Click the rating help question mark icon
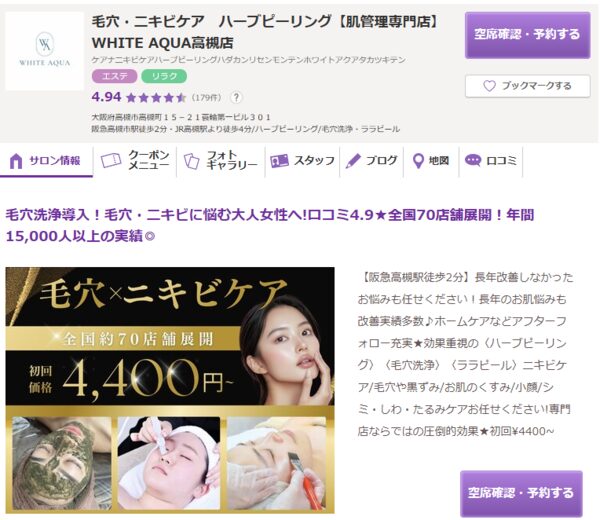Viewport: 600px width, 520px height. click(x=236, y=98)
